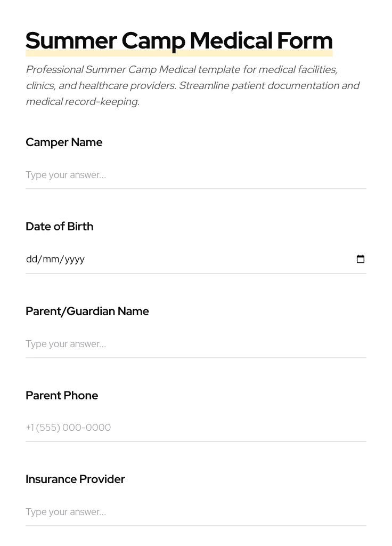The width and height of the screenshot is (392, 546).
Task: Click the phone placeholder +1 (555) 000-0000
Action: [68, 428]
